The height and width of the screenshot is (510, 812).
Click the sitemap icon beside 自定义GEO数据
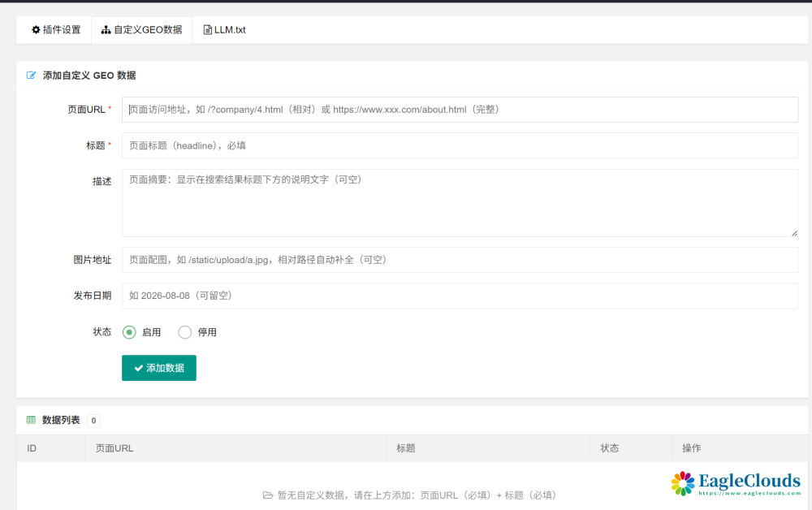tap(106, 30)
